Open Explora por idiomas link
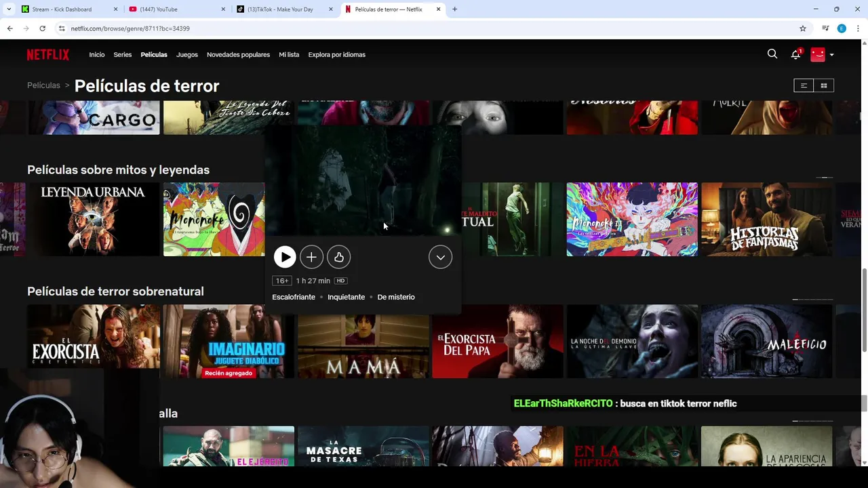The height and width of the screenshot is (488, 868). (337, 55)
